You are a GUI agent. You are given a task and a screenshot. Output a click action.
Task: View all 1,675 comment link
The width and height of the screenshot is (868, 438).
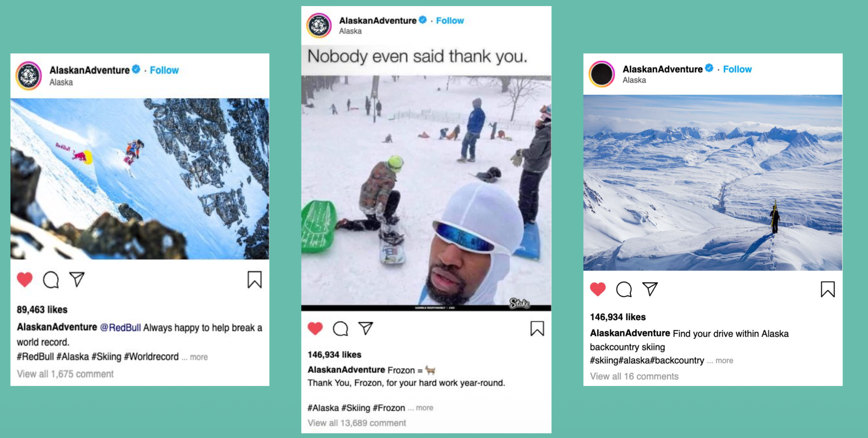tap(65, 374)
